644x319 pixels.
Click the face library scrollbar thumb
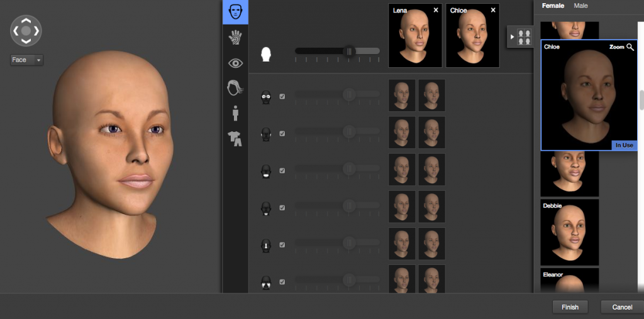click(x=641, y=100)
